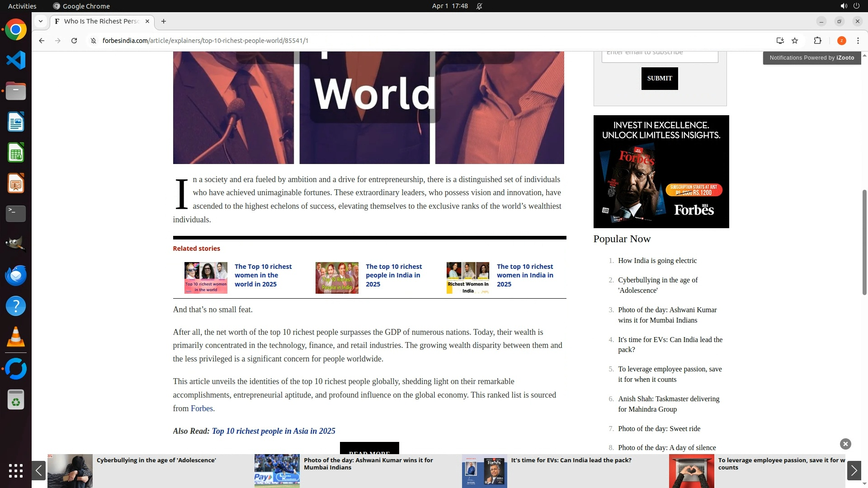868x488 pixels.
Task: Select the 'Who Is The Richest Person' tab
Action: tap(101, 21)
